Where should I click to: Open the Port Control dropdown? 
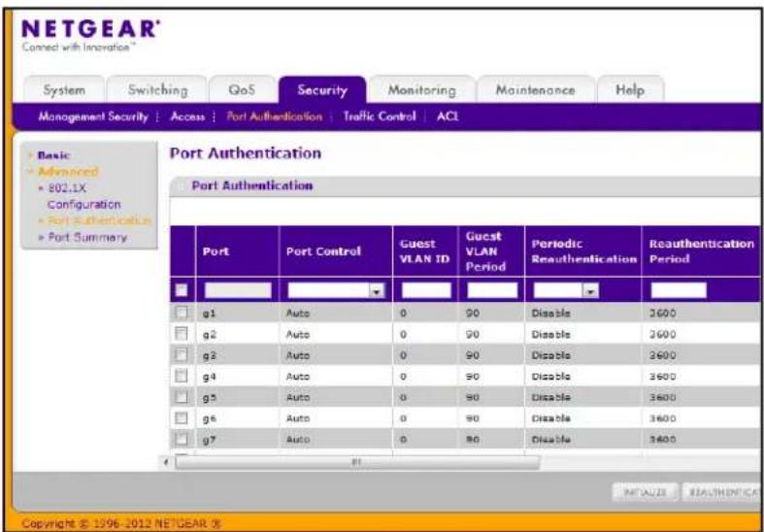336,291
